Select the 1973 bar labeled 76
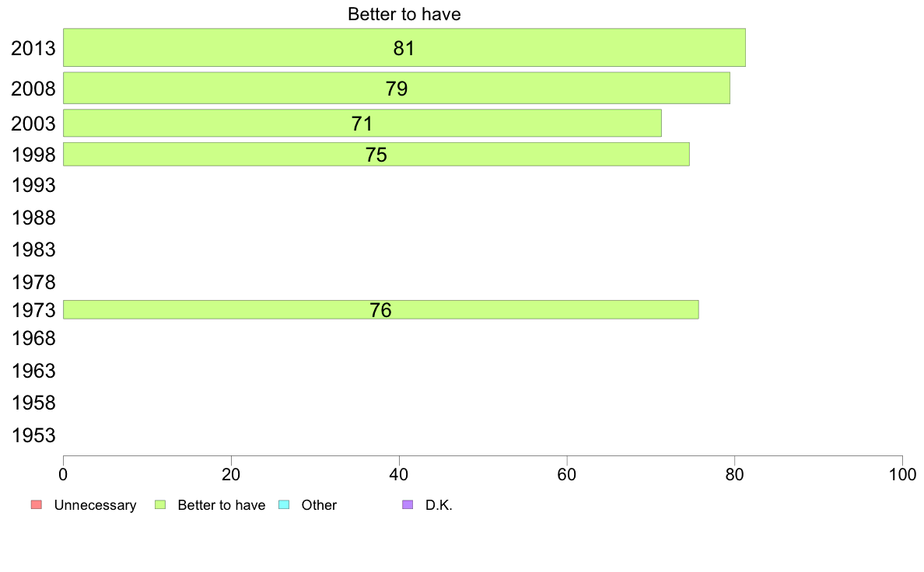 pyautogui.click(x=381, y=310)
